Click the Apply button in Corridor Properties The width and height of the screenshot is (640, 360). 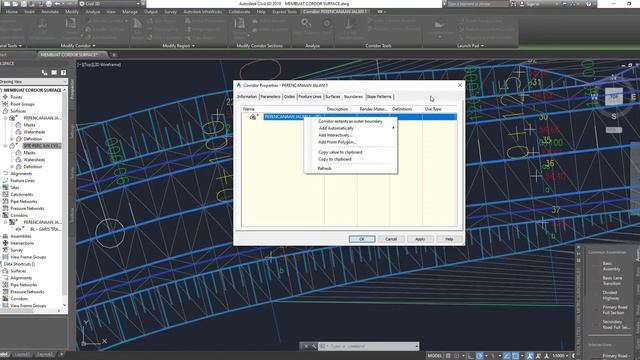420,239
